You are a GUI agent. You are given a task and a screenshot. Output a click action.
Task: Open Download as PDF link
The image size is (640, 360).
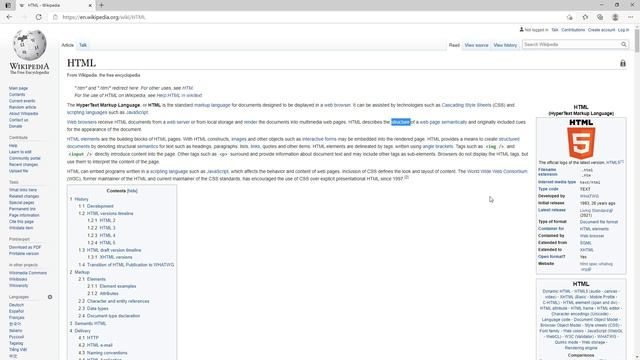[x=25, y=247]
